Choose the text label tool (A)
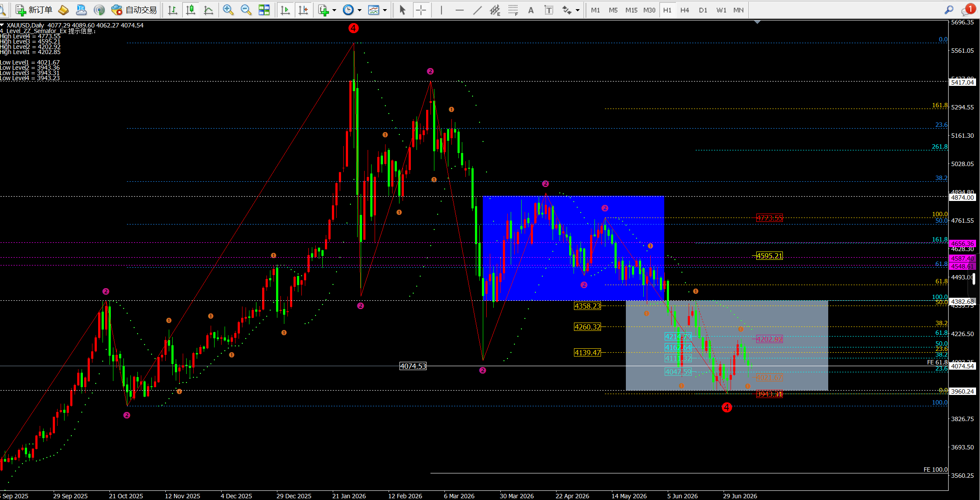980x500 pixels. (x=531, y=10)
